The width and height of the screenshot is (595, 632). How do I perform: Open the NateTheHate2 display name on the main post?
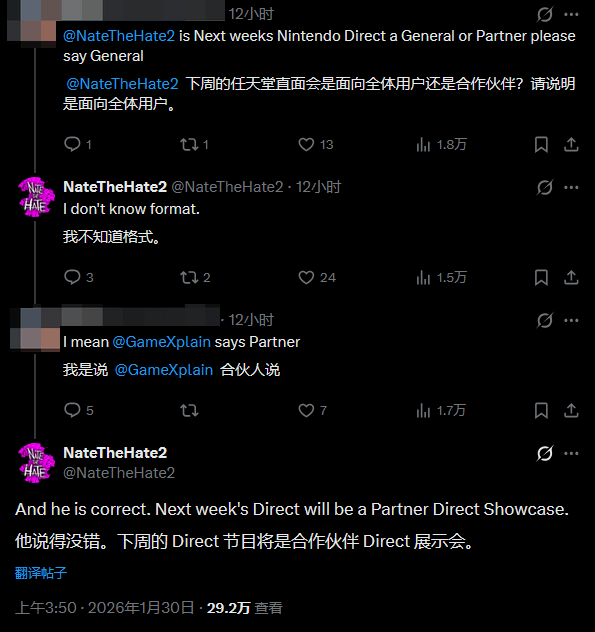click(115, 453)
